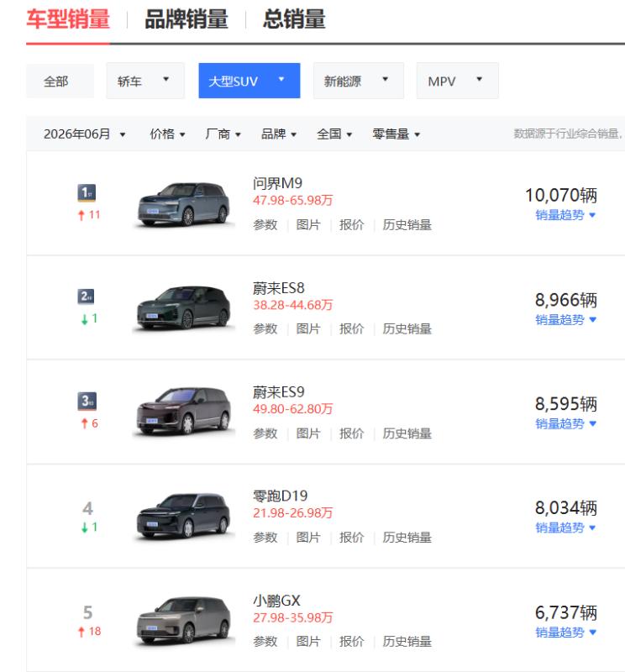Click the 8,966辆 sales figure
The width and height of the screenshot is (625, 672).
[x=566, y=300]
